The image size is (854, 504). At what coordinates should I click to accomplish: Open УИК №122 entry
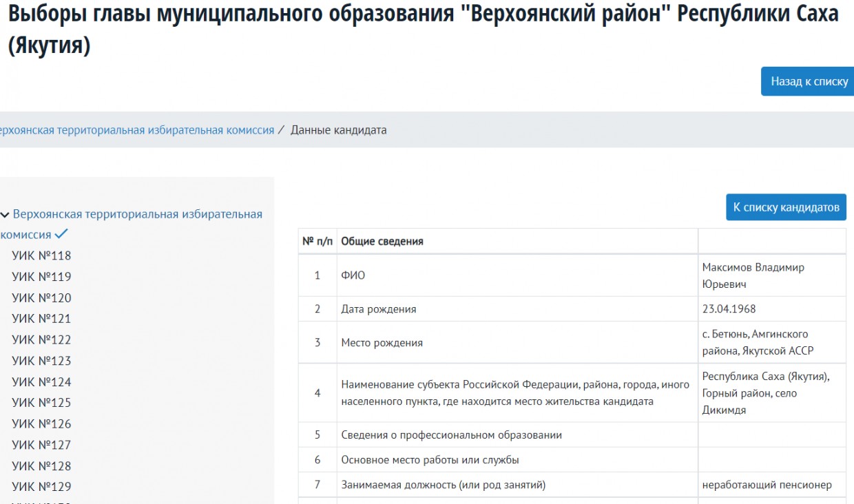point(41,340)
